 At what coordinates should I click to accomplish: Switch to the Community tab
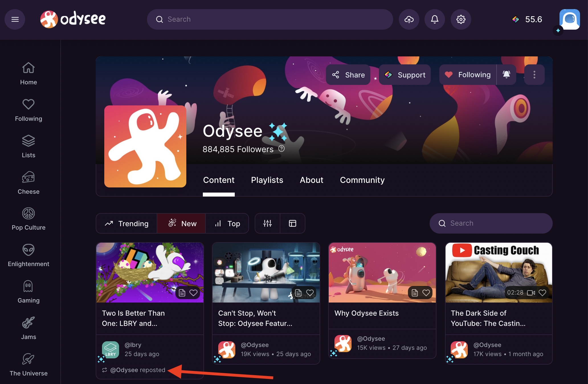pyautogui.click(x=362, y=180)
